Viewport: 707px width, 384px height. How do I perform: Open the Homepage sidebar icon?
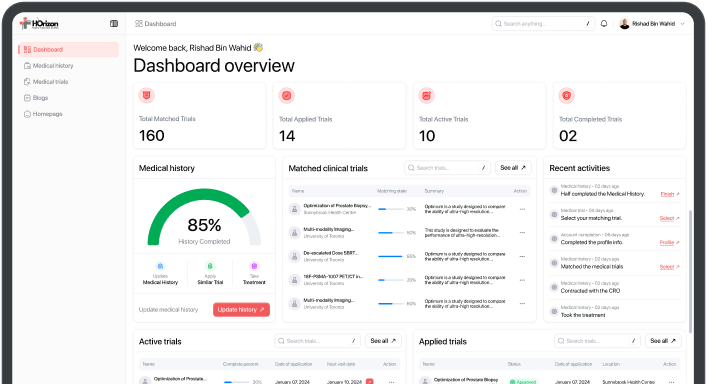click(27, 114)
